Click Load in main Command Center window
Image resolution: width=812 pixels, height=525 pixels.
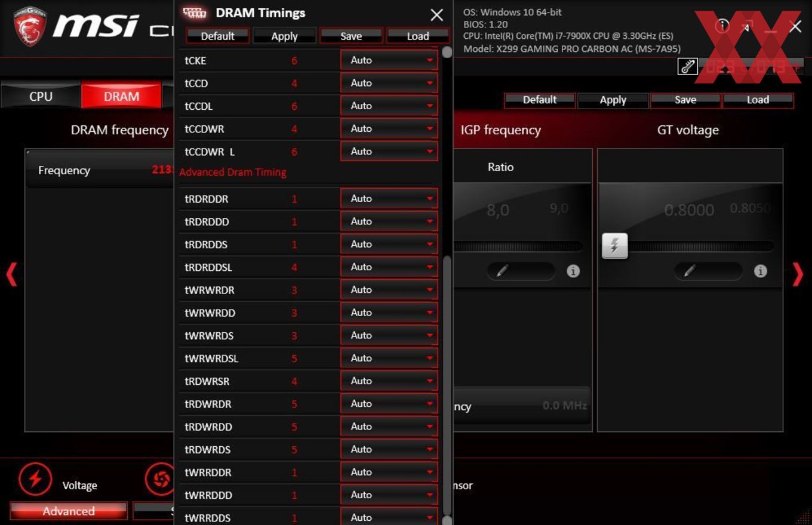pyautogui.click(x=758, y=100)
